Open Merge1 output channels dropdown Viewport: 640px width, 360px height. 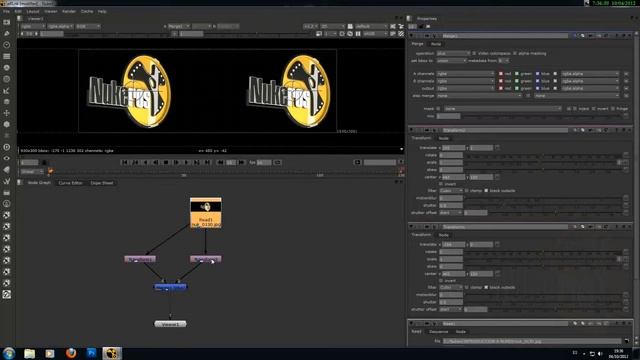click(x=465, y=88)
